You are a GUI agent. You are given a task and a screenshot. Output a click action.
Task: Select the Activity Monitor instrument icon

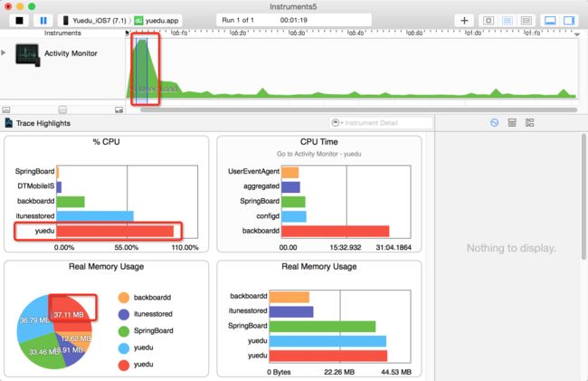pyautogui.click(x=27, y=54)
